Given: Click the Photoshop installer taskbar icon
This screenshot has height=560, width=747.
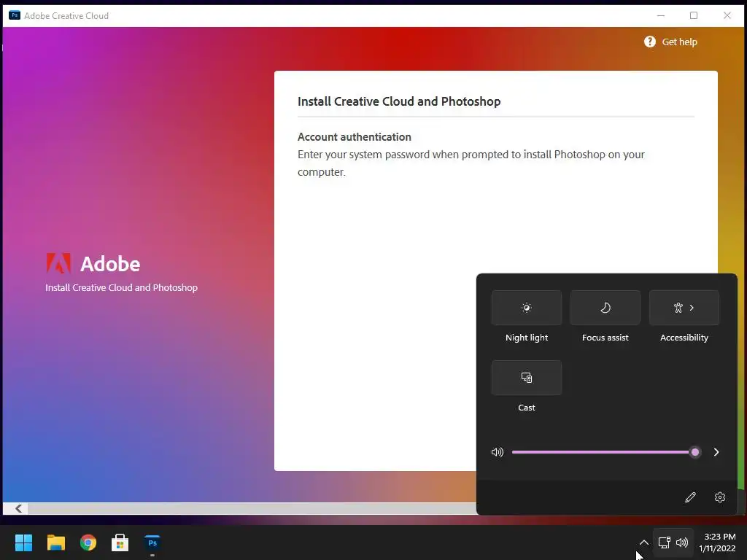Looking at the screenshot, I should 152,542.
